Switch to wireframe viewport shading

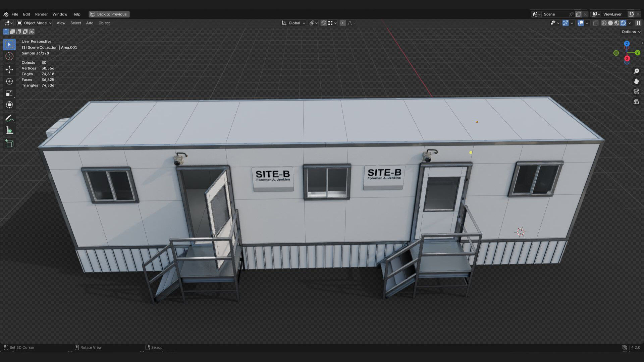pos(604,23)
